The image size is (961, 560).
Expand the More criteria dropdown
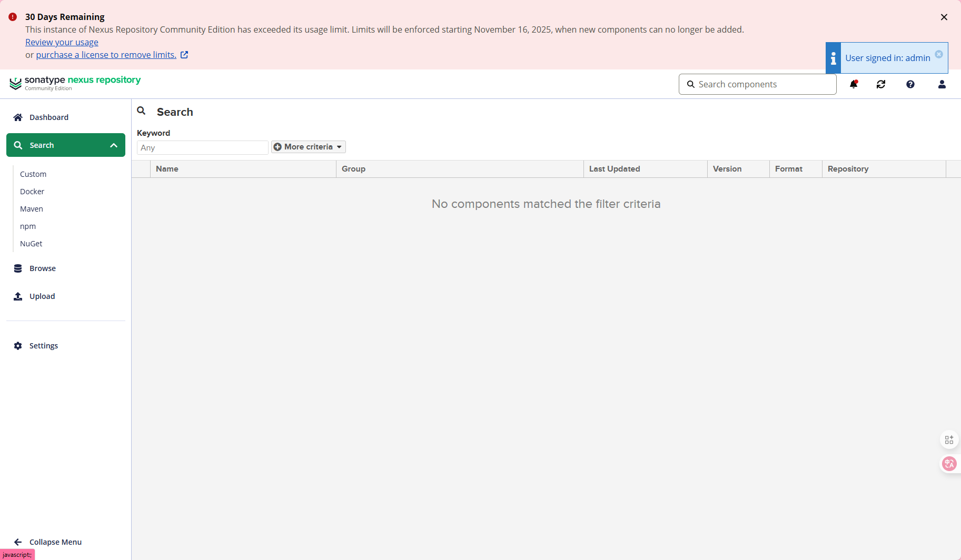pos(309,147)
